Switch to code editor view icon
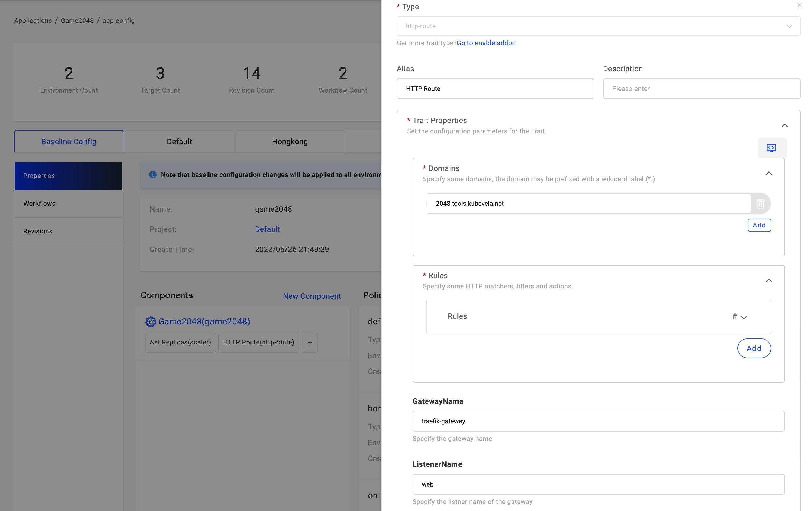 pos(771,148)
